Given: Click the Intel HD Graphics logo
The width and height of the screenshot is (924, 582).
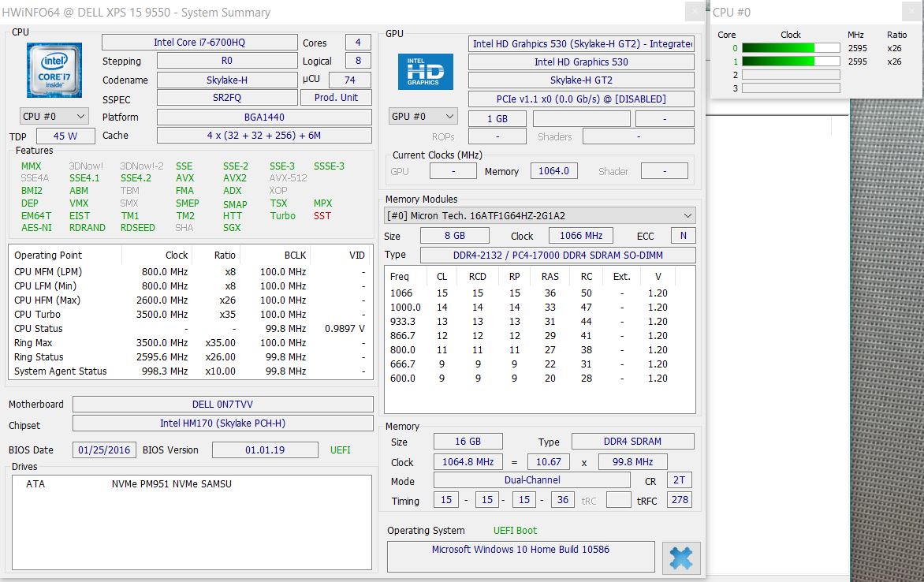Looking at the screenshot, I should click(x=426, y=71).
